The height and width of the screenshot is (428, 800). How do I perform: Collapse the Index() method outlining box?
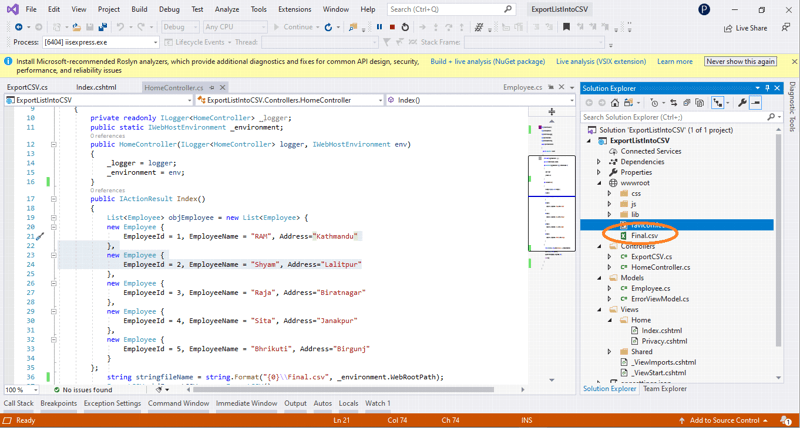53,198
